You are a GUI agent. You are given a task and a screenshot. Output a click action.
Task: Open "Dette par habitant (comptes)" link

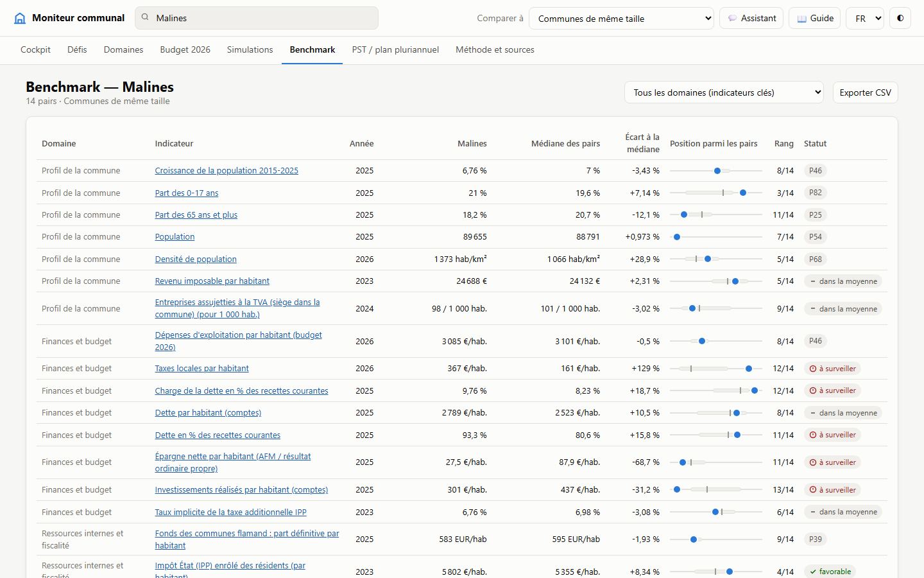click(x=208, y=413)
